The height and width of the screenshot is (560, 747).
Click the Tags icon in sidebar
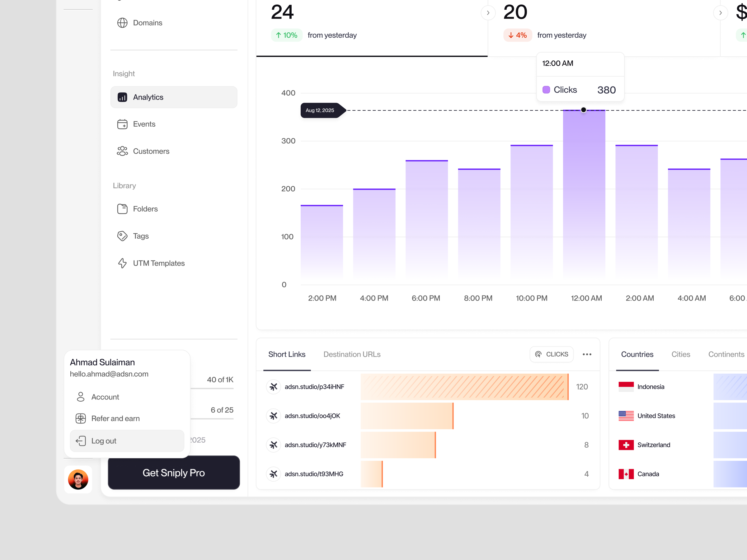[x=122, y=236]
